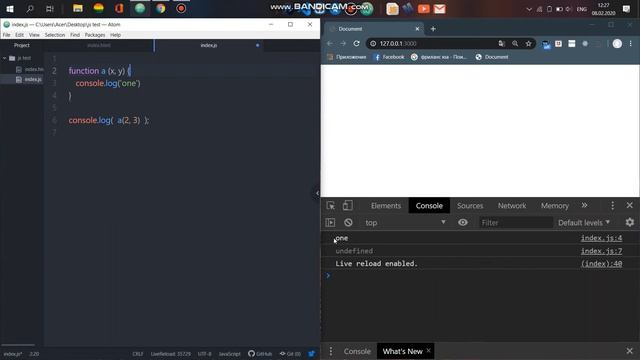Click the taskbar search magnifier icon

coord(30,9)
